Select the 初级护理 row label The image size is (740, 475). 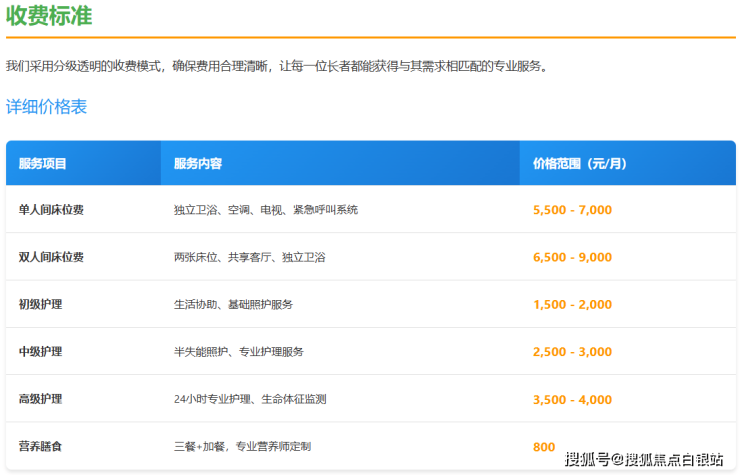click(x=40, y=304)
